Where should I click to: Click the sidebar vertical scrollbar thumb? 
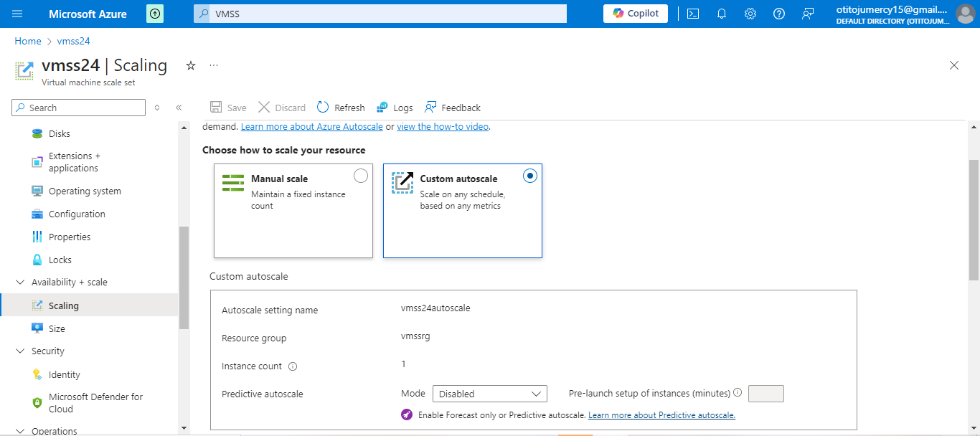(184, 277)
